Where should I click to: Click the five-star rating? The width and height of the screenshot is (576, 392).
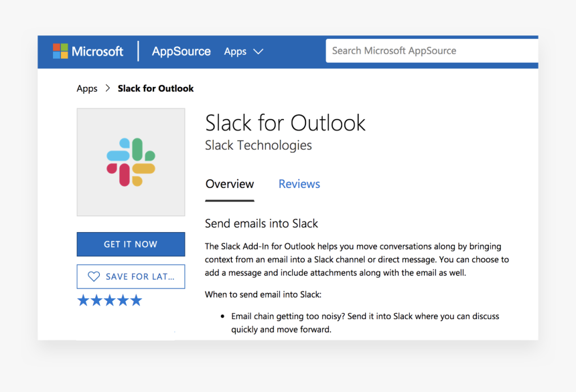109,300
